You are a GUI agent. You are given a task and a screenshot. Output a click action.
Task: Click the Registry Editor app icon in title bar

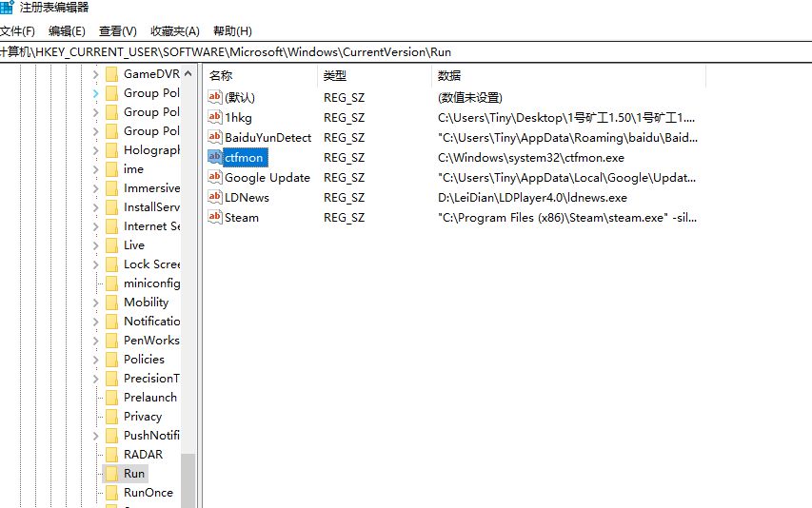point(7,8)
